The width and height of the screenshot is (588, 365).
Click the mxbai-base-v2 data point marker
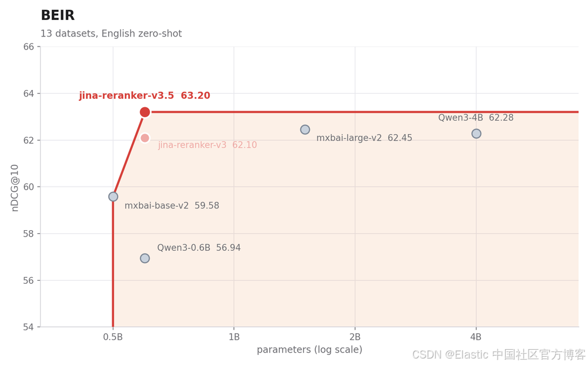[113, 197]
